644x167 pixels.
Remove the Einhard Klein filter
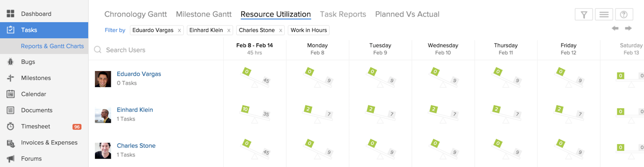click(229, 30)
